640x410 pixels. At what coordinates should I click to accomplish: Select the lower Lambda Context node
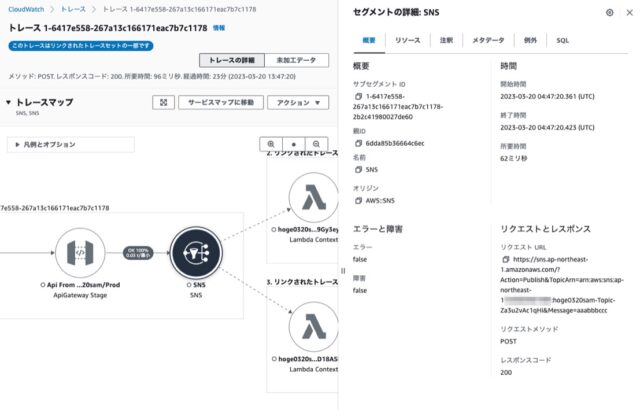click(x=313, y=327)
